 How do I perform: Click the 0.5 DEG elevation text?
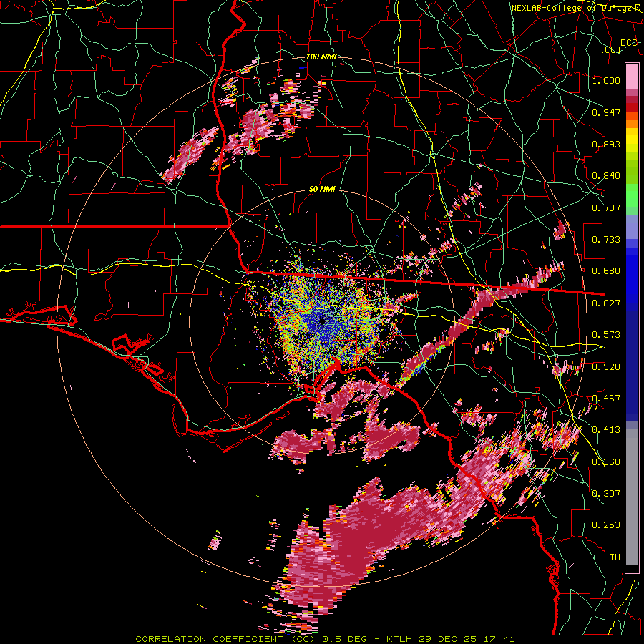click(x=346, y=639)
